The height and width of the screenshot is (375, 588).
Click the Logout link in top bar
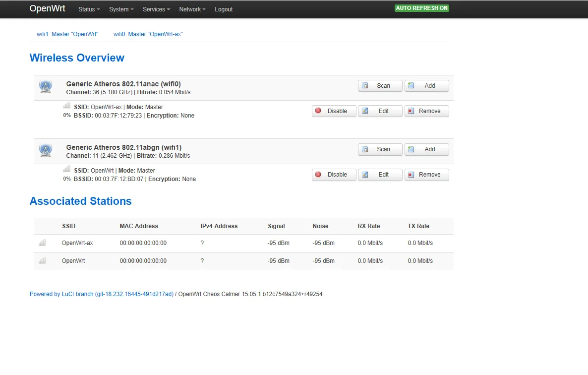tap(224, 9)
